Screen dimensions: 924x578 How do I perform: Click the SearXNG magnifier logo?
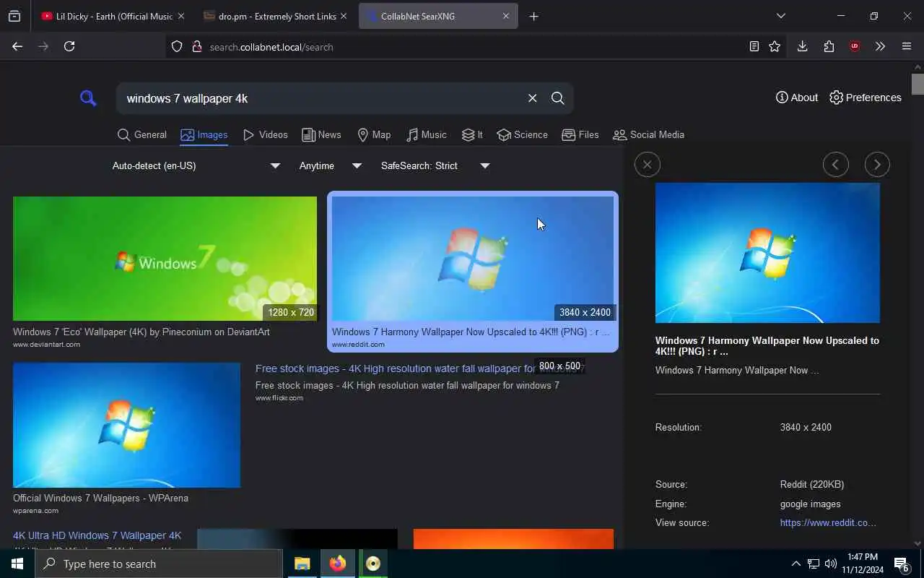click(88, 98)
